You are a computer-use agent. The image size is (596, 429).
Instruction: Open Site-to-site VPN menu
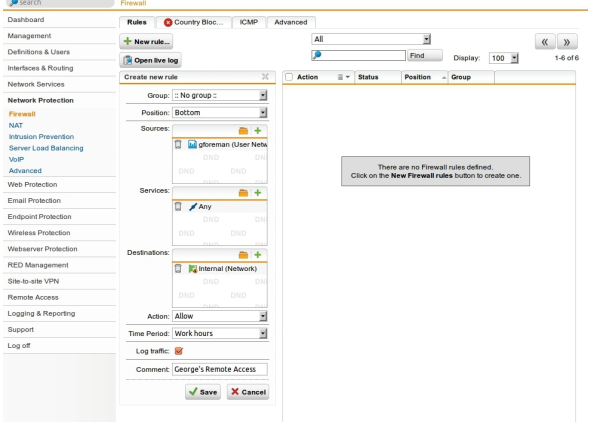click(x=33, y=281)
